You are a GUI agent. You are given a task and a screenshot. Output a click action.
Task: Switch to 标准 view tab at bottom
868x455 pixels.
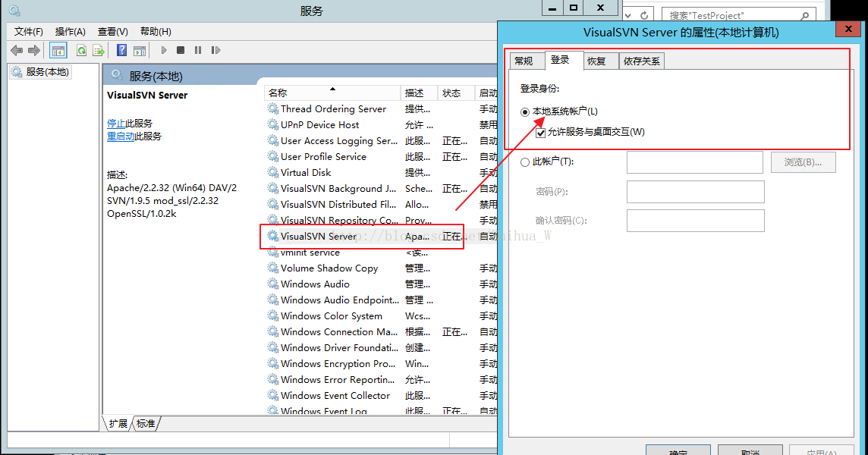coord(146,423)
